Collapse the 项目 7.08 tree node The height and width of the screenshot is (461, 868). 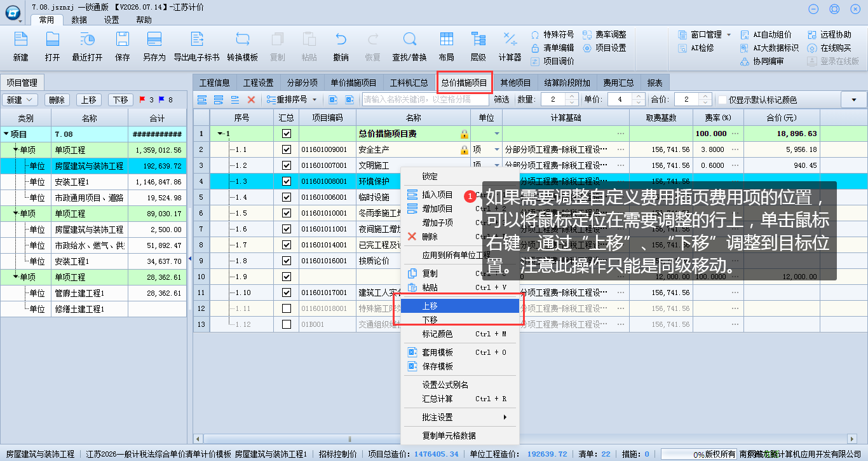[6, 134]
